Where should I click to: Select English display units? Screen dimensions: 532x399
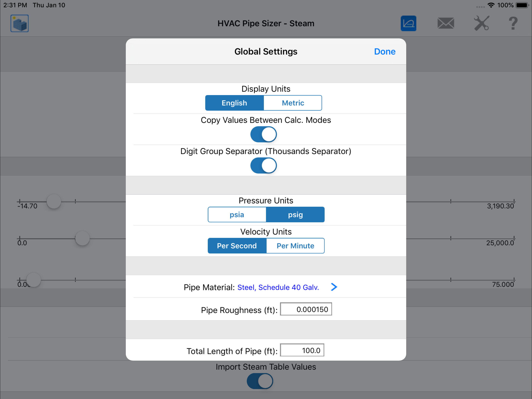pos(234,103)
